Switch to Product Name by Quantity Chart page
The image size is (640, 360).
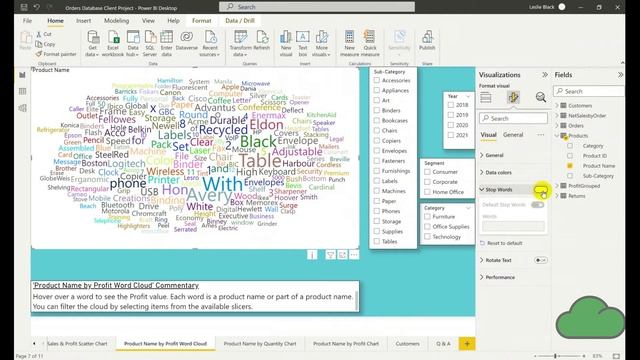coord(260,344)
